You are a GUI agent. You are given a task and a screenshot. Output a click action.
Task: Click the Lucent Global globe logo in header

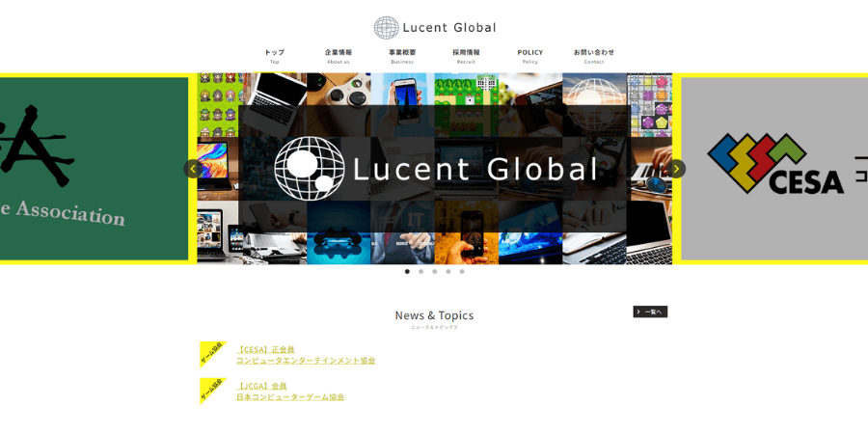tap(387, 28)
